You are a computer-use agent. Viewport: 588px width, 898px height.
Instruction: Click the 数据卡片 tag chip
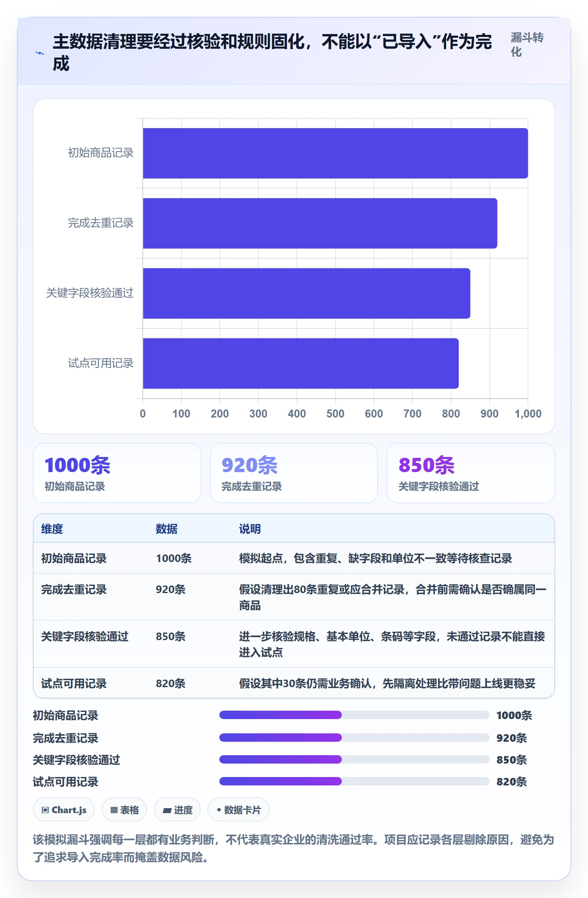pyautogui.click(x=239, y=809)
